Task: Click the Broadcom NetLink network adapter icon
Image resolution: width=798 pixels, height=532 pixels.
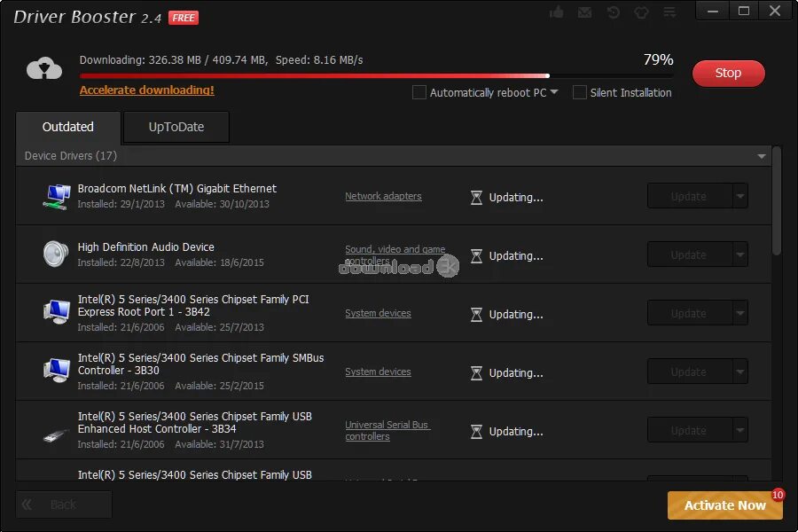Action: point(56,196)
